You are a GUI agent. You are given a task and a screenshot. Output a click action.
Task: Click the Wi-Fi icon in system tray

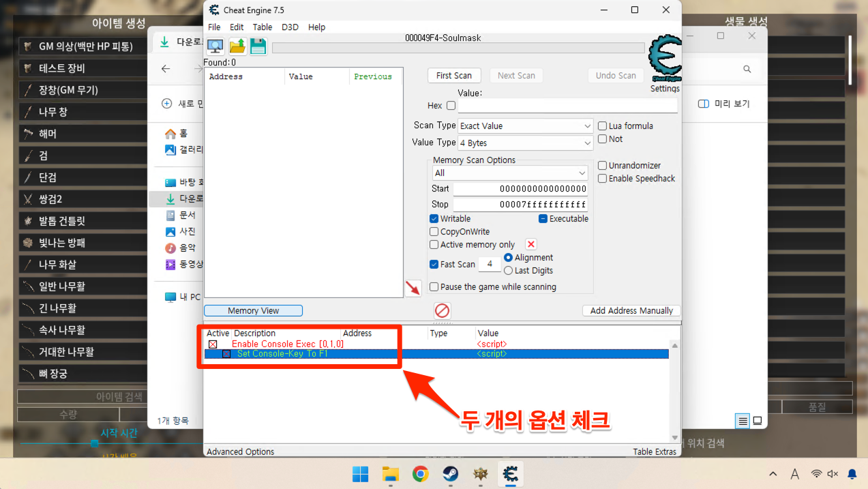[816, 474]
